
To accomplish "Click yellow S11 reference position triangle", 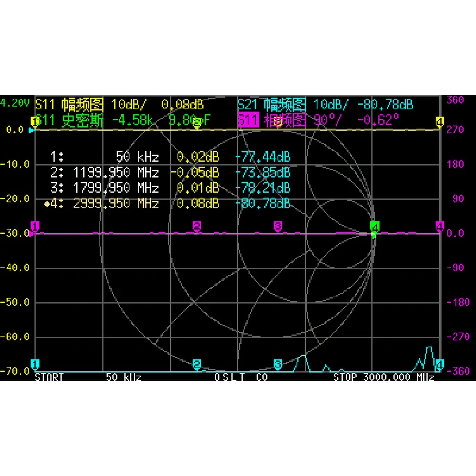I will [x=31, y=130].
